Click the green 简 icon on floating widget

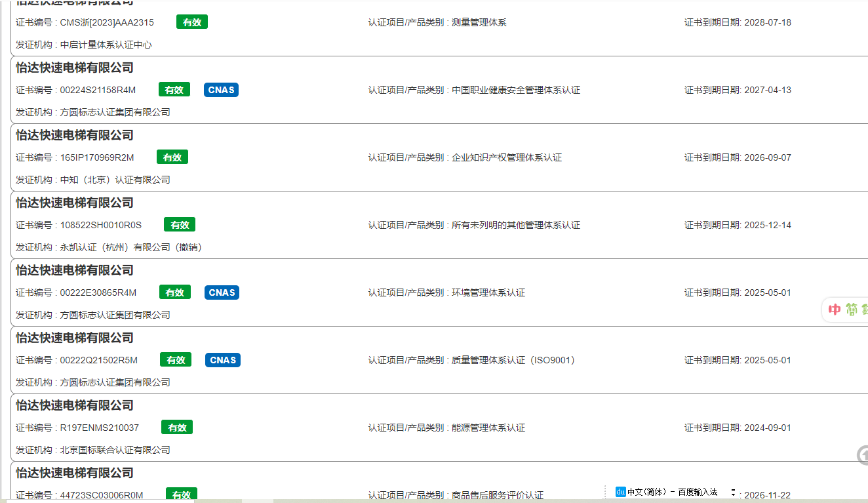click(x=851, y=310)
